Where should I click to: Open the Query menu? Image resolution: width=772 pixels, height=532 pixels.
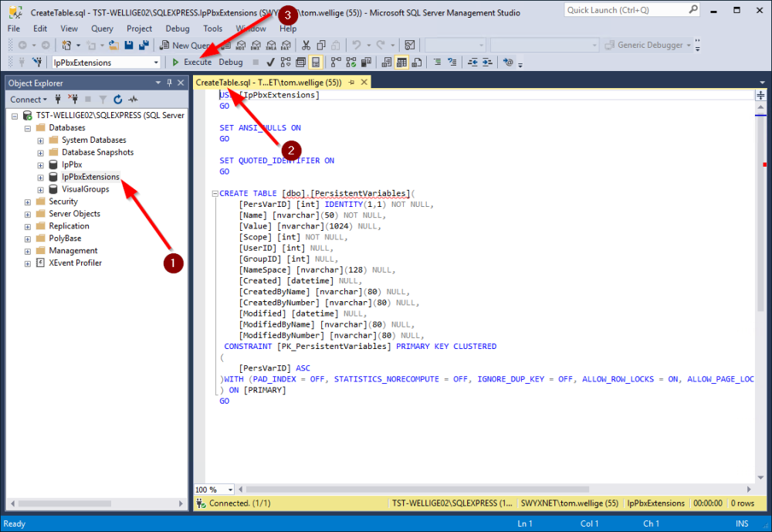102,29
